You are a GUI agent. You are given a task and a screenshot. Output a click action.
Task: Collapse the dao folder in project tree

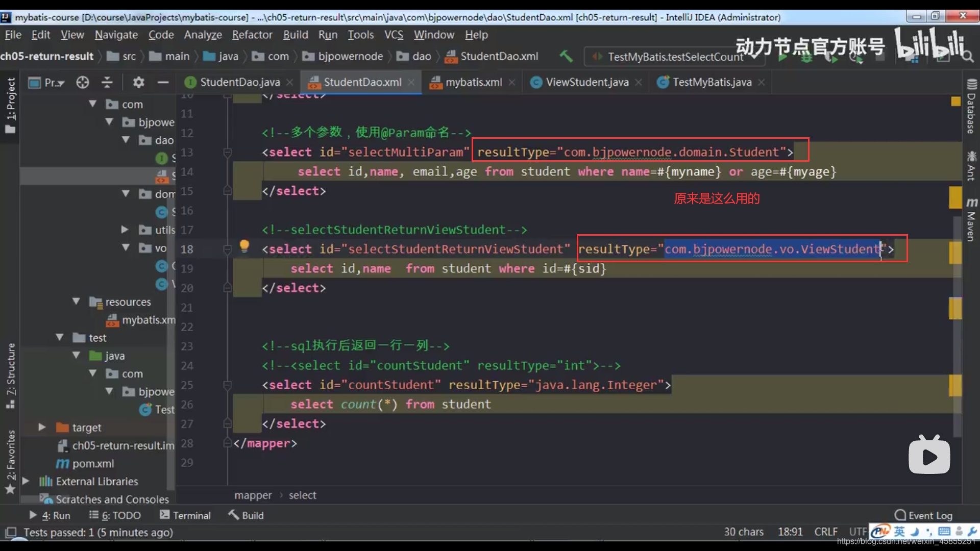126,140
